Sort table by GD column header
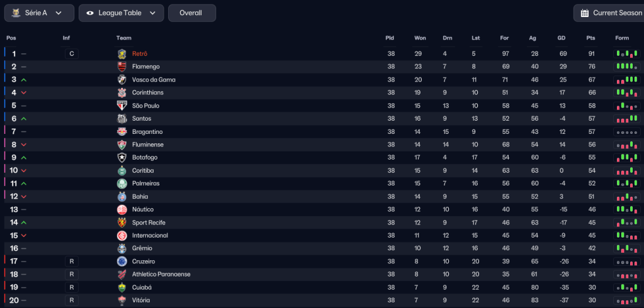The height and width of the screenshot is (308, 644). pyautogui.click(x=562, y=38)
